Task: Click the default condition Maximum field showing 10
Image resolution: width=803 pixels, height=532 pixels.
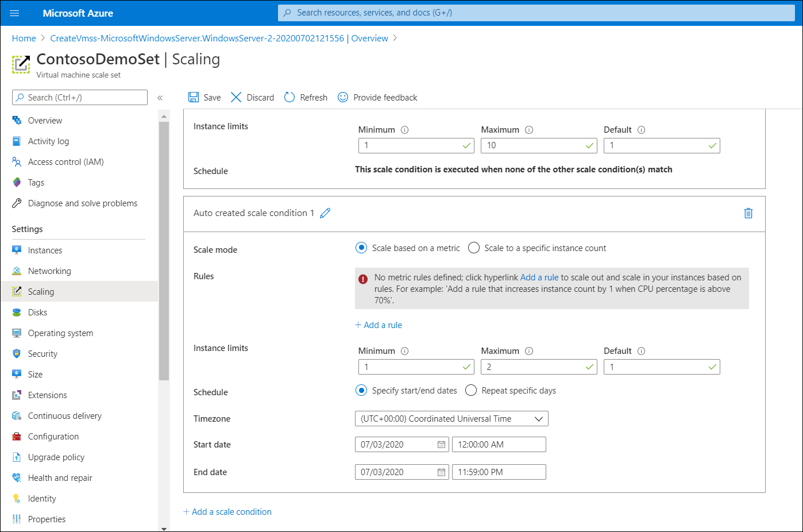Action: click(x=539, y=145)
